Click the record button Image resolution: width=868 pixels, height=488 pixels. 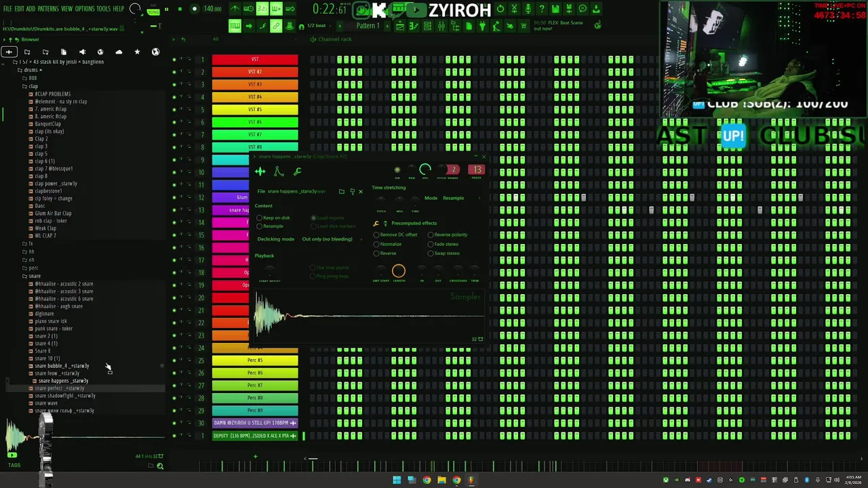coord(194,9)
